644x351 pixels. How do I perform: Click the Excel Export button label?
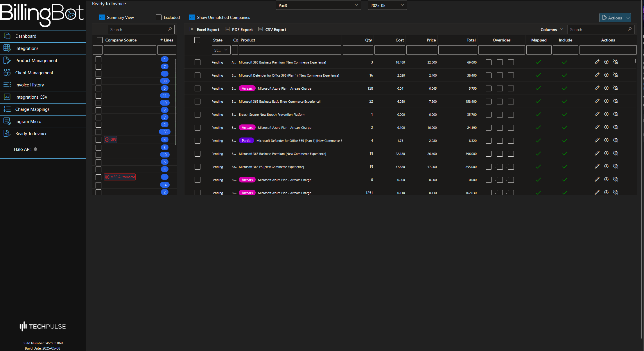coord(208,30)
